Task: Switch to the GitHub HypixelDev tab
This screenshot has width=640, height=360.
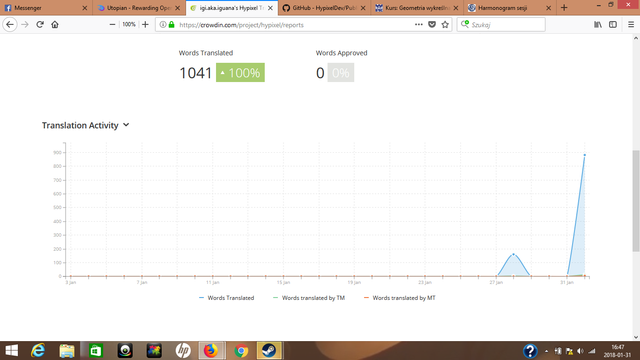Action: 324,8
